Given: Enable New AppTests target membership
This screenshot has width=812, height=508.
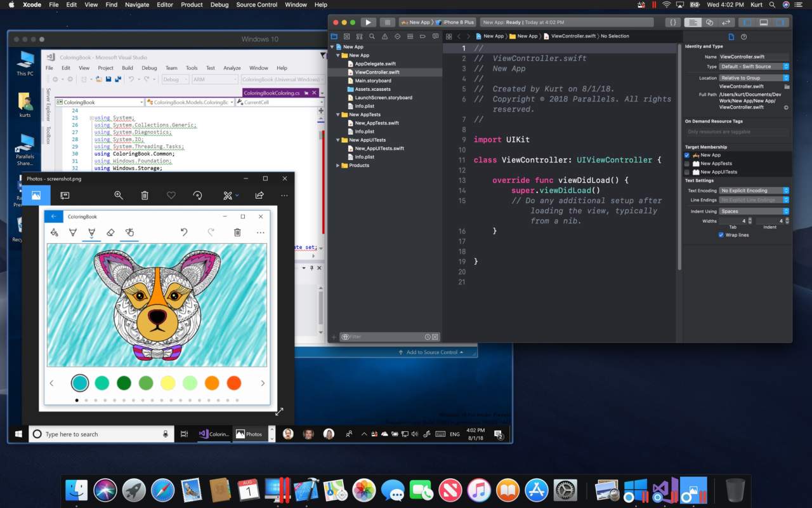Looking at the screenshot, I should [x=687, y=164].
